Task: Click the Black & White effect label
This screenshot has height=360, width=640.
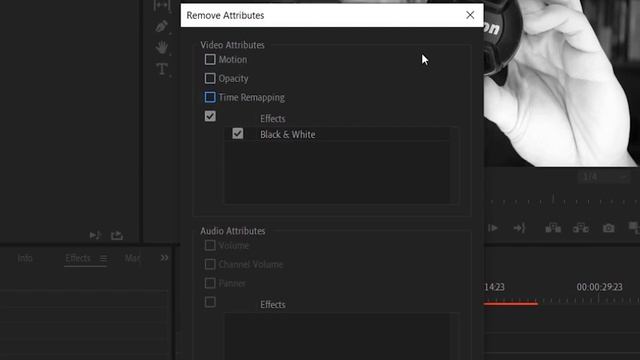Action: [287, 134]
